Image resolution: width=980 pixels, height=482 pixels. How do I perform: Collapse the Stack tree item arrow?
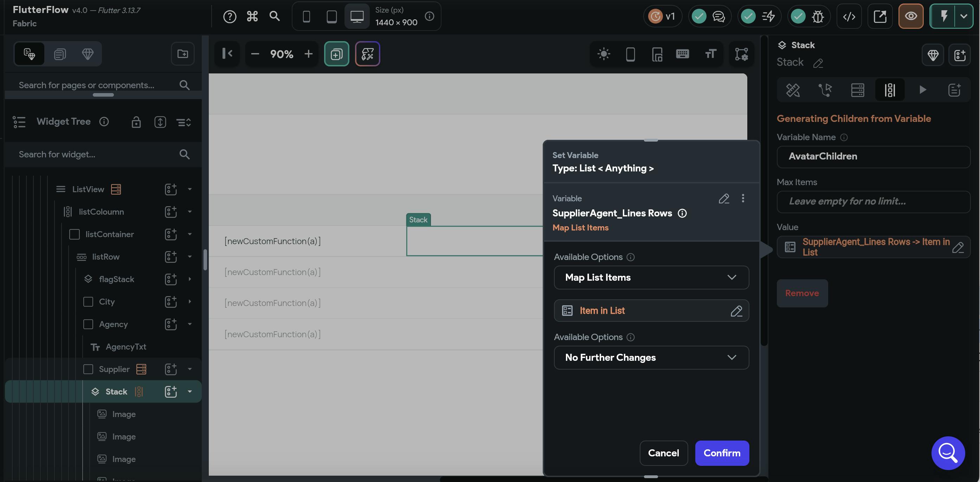point(190,391)
